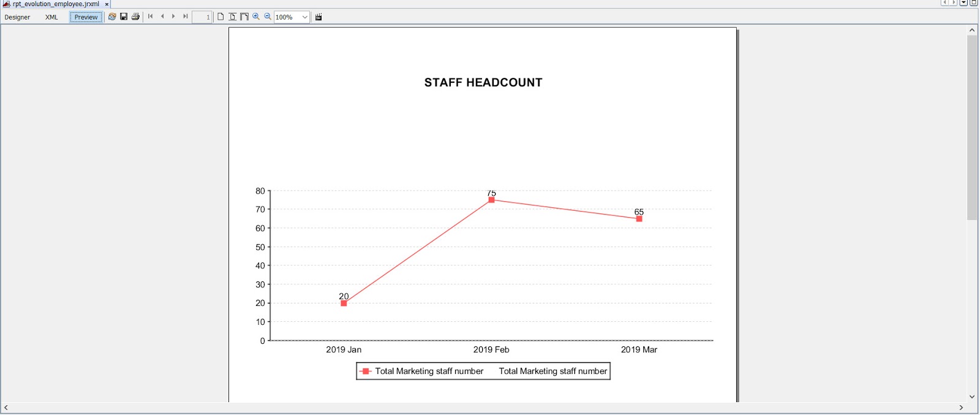Viewport: 980px width, 415px height.
Task: Switch to the Designer view
Action: [17, 17]
